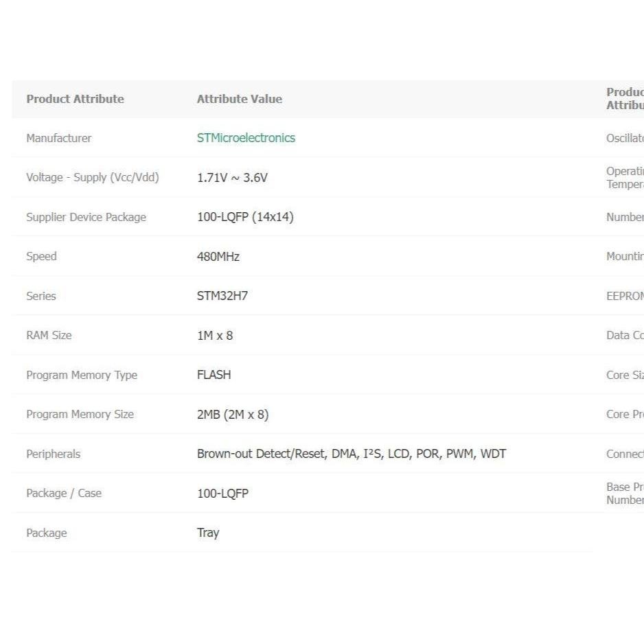Select the "100-LQFP" package case value
Screen dimensions: 644x644
point(222,493)
